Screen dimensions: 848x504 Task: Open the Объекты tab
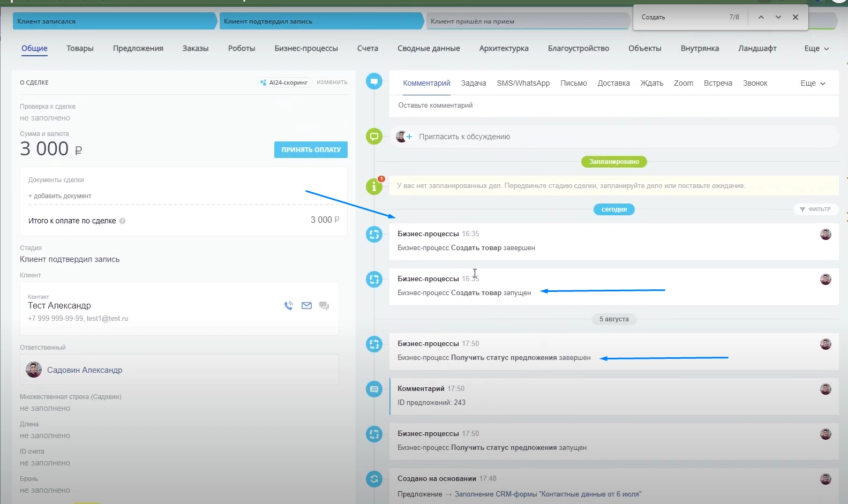point(645,48)
